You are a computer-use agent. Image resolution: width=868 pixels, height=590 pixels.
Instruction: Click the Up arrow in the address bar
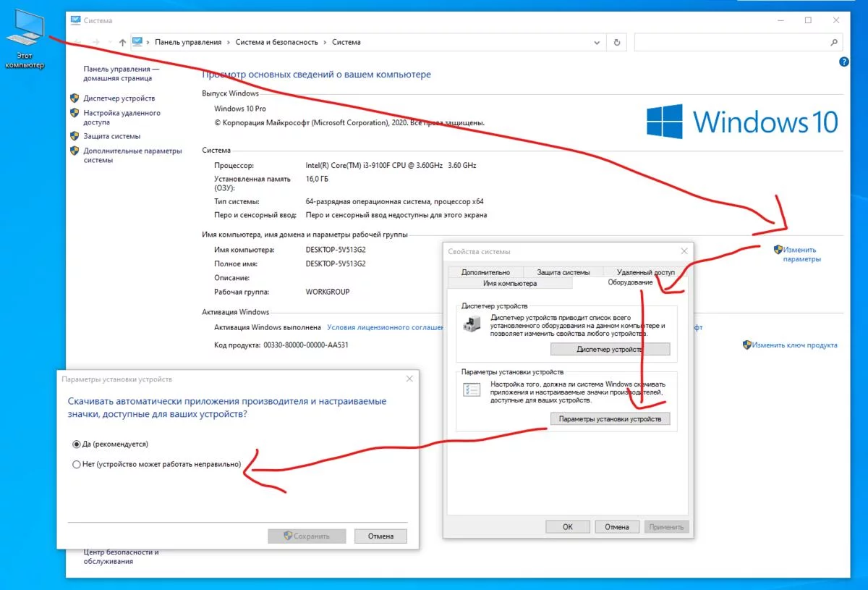tap(122, 43)
